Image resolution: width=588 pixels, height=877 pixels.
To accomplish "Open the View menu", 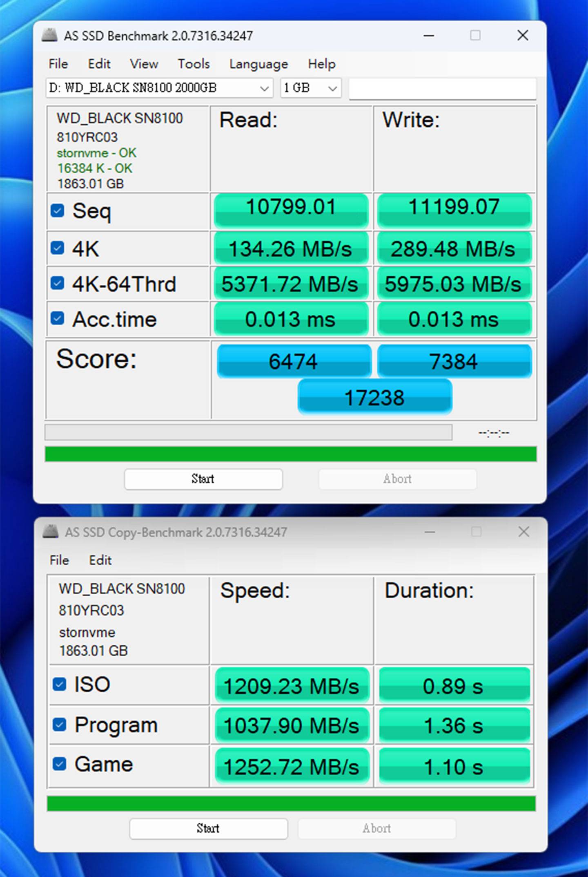I will (144, 64).
